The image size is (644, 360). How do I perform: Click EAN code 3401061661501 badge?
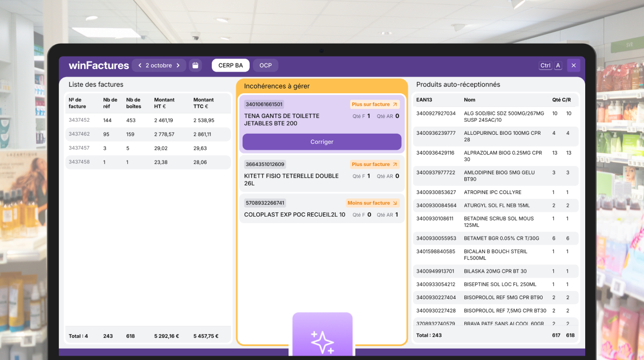[264, 105]
